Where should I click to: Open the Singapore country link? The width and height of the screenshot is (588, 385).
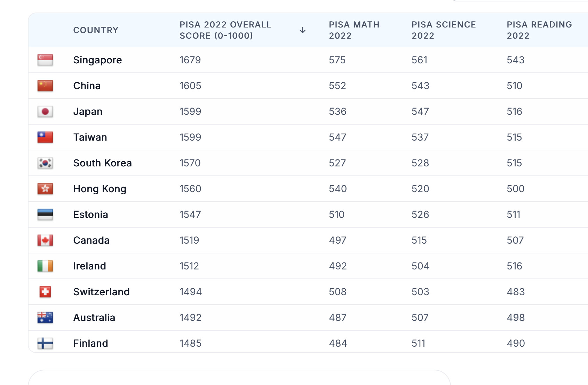point(97,60)
